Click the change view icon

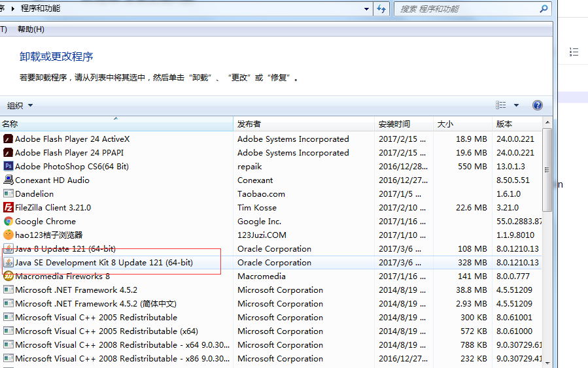click(x=500, y=105)
